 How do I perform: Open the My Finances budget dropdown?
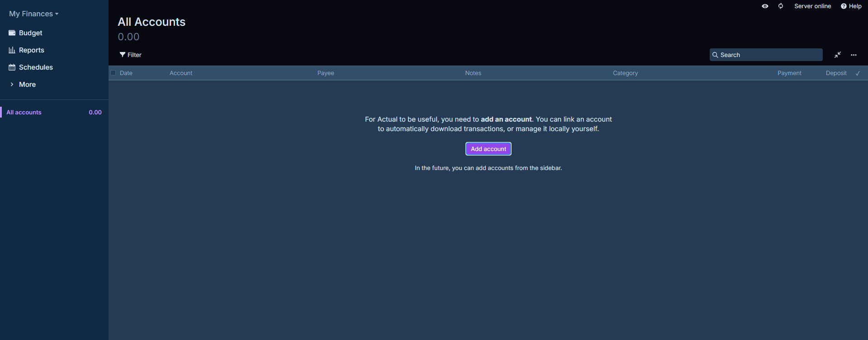click(x=34, y=14)
